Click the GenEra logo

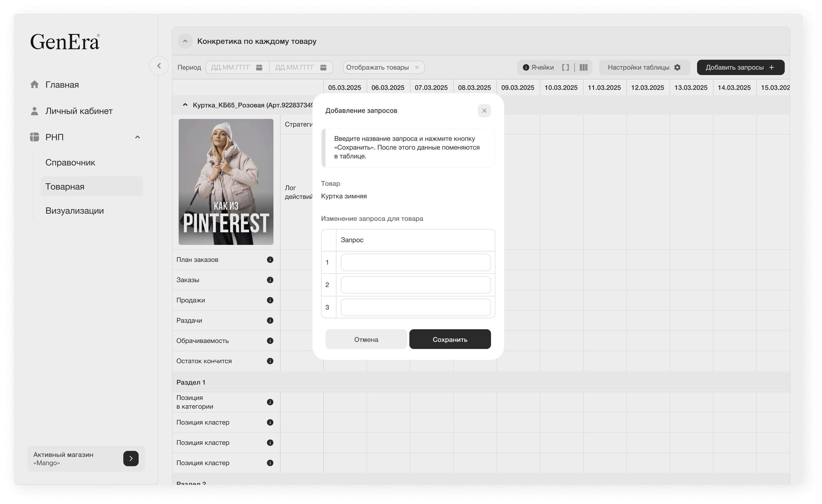pos(65,42)
